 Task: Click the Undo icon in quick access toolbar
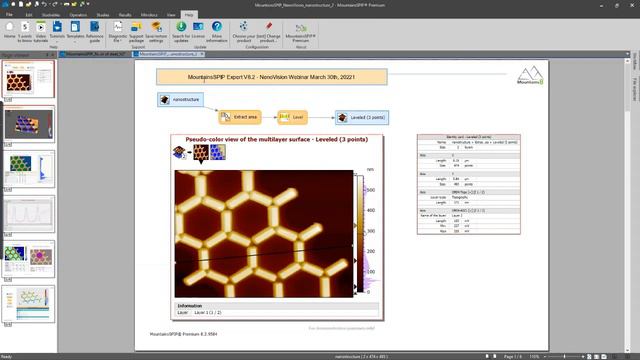click(x=44, y=4)
